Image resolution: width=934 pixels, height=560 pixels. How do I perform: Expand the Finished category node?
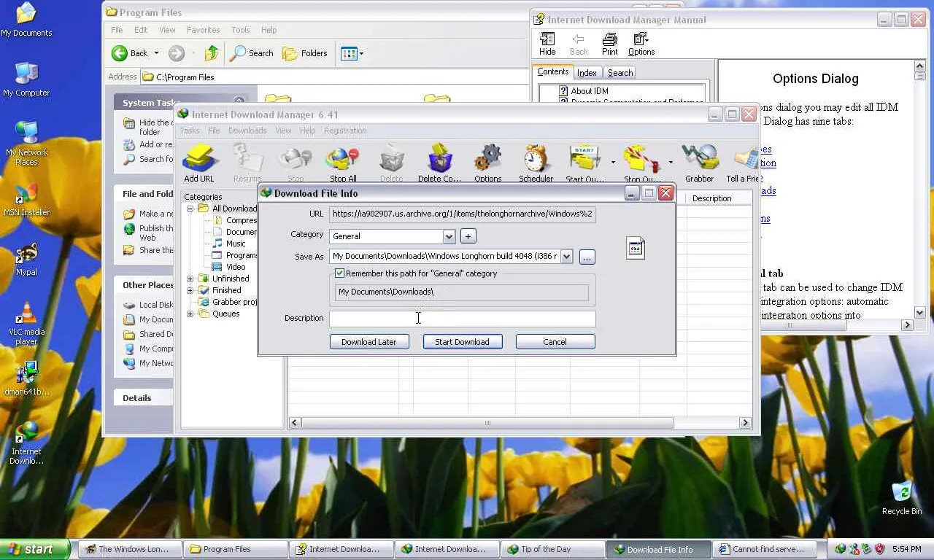coord(190,290)
